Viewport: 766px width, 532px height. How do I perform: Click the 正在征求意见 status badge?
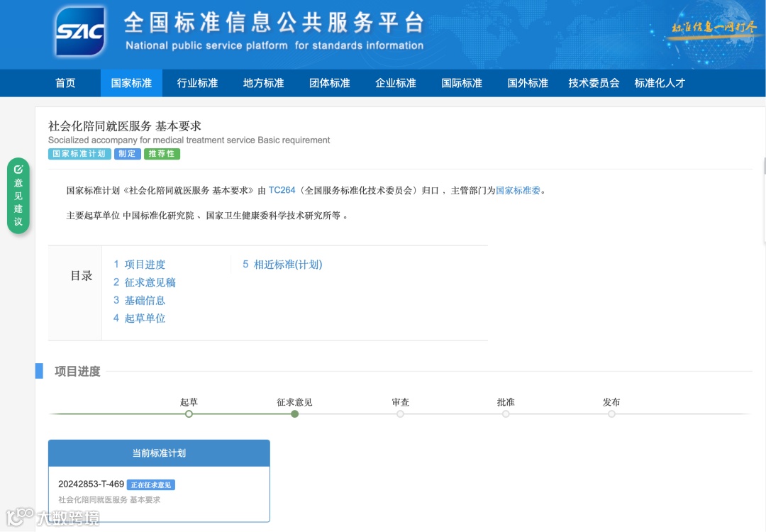click(x=151, y=484)
